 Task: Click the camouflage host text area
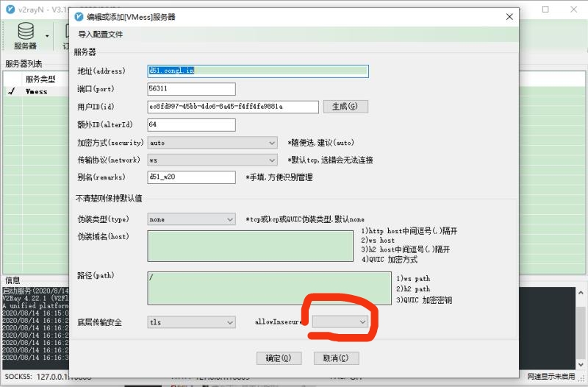click(x=250, y=246)
